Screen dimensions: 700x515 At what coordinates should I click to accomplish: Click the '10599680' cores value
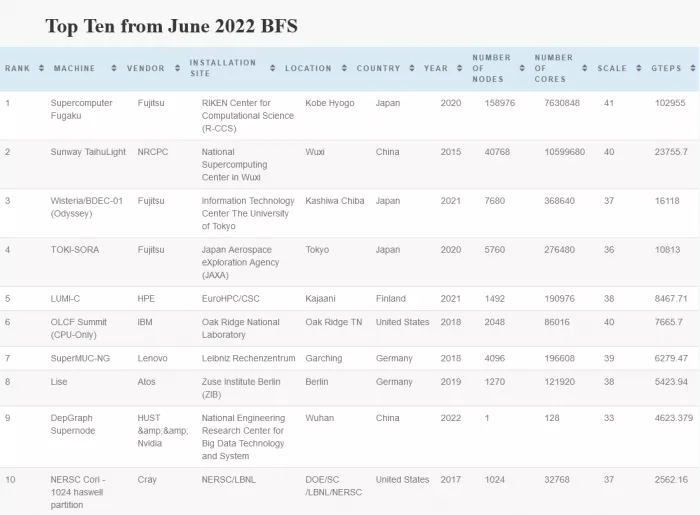(x=564, y=152)
